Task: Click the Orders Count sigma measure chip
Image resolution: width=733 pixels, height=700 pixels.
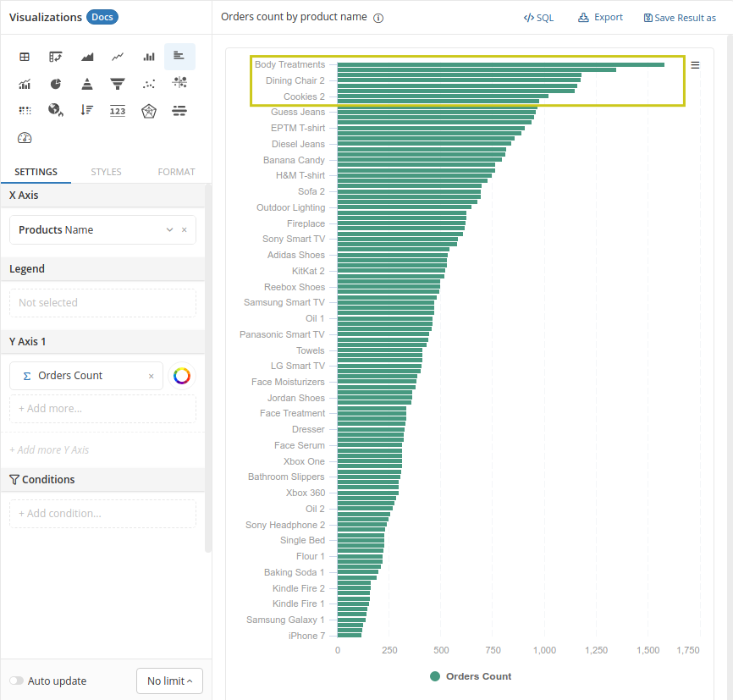Action: [x=86, y=376]
